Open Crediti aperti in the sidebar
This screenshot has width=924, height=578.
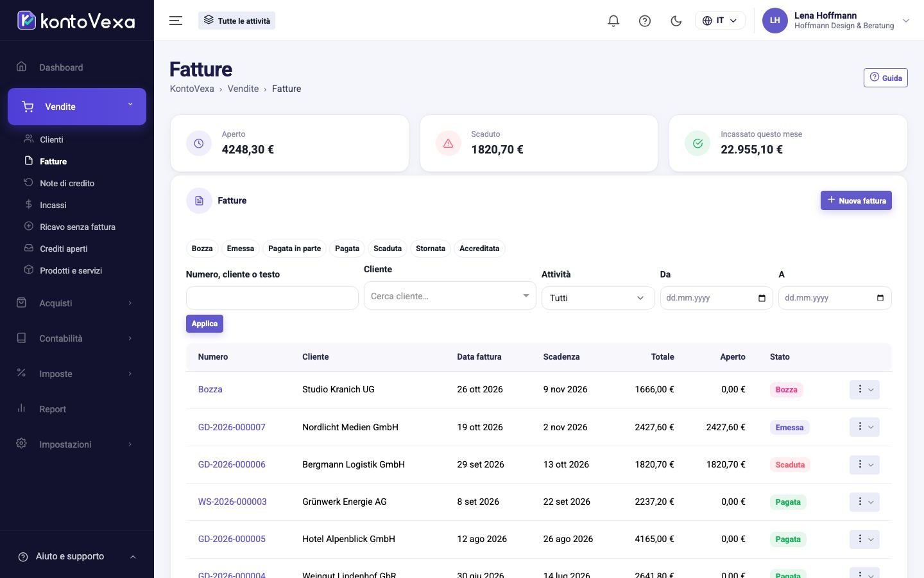point(64,249)
